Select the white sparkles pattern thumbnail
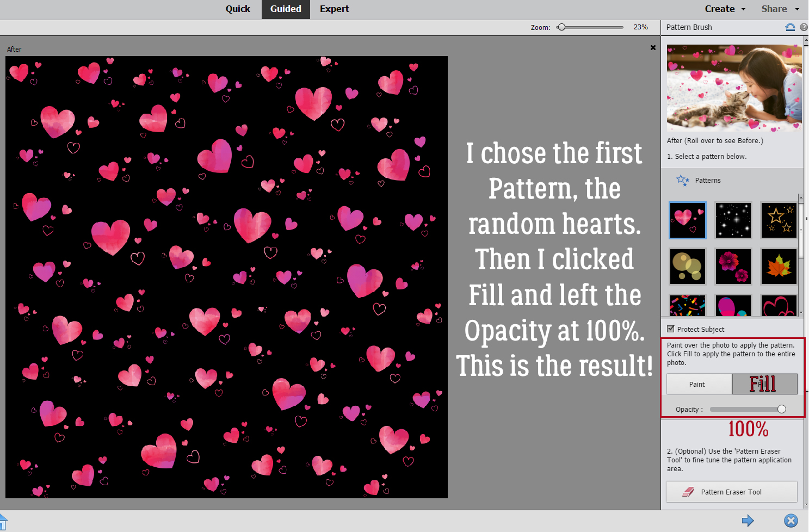Screen dimensions: 809x532 coord(733,220)
